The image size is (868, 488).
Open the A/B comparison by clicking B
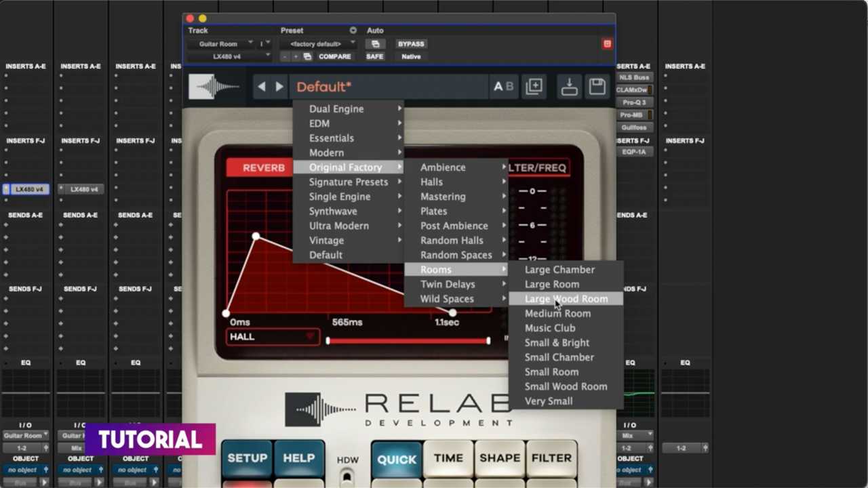509,86
